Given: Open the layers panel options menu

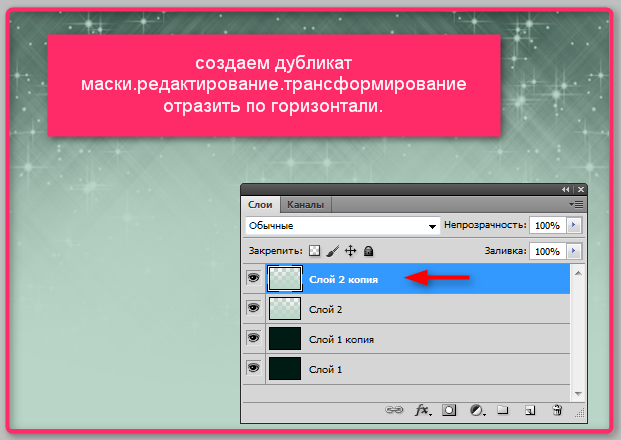Looking at the screenshot, I should tap(576, 204).
